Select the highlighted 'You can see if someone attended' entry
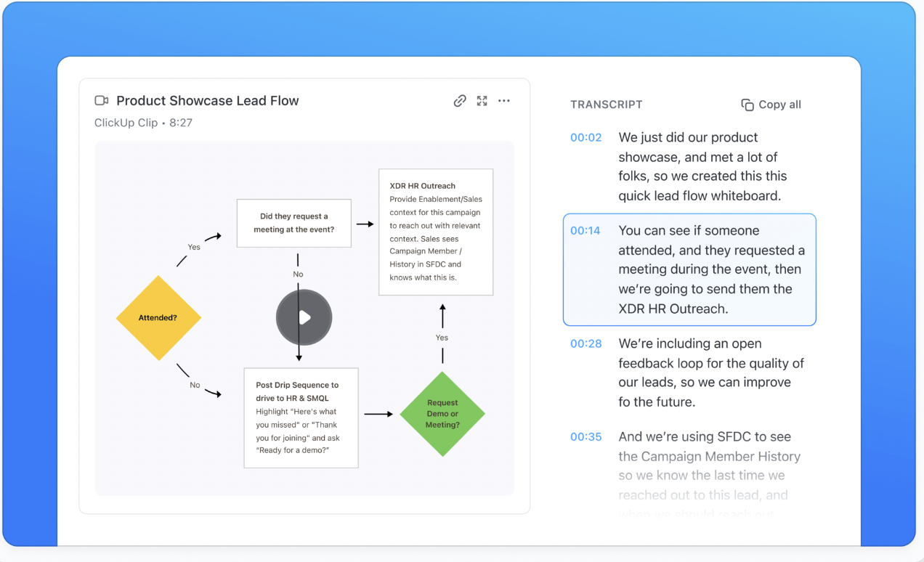This screenshot has height=562, width=924. point(689,269)
